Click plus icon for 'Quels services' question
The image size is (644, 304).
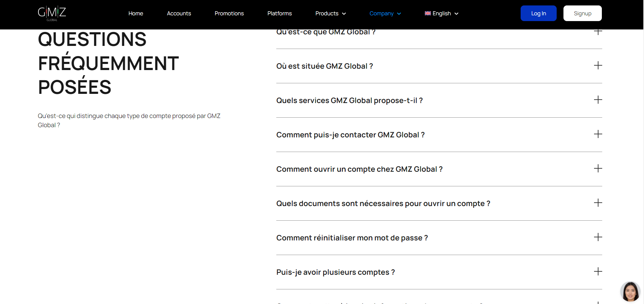click(598, 100)
